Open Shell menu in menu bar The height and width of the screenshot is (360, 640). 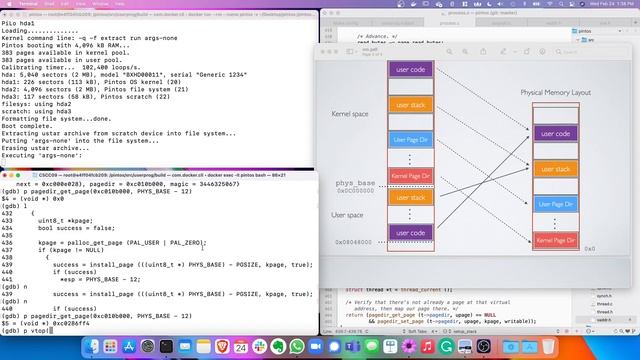(49, 4)
